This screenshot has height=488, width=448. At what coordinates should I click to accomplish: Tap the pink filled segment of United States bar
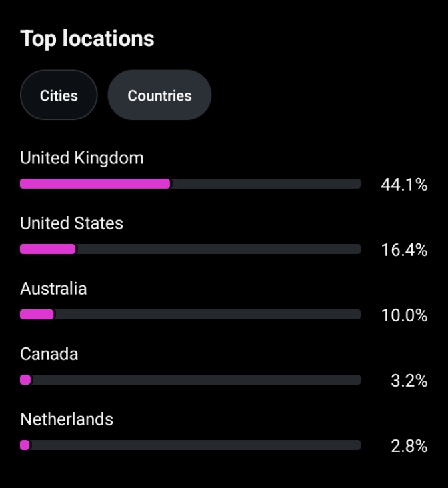pyautogui.click(x=47, y=249)
